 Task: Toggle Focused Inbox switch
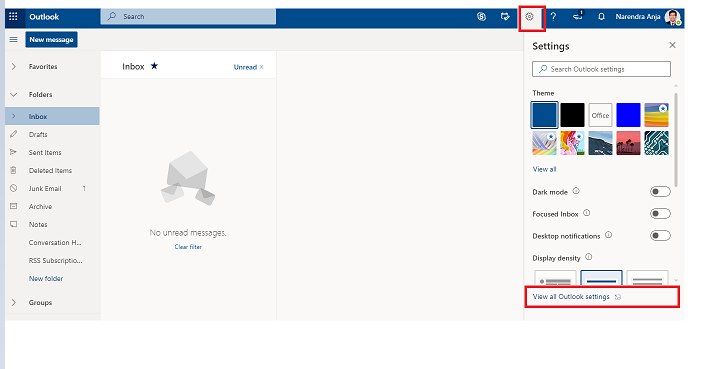coord(660,213)
